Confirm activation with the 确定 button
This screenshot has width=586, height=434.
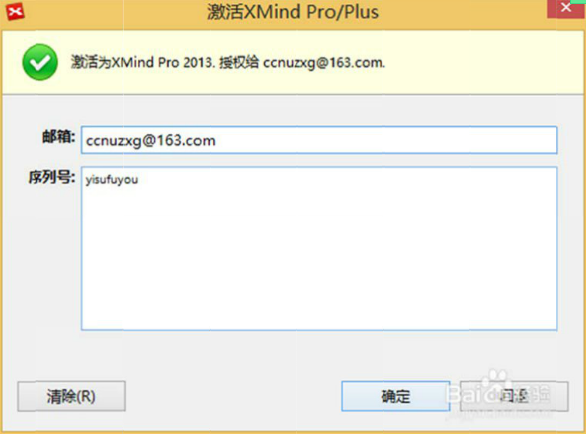395,396
